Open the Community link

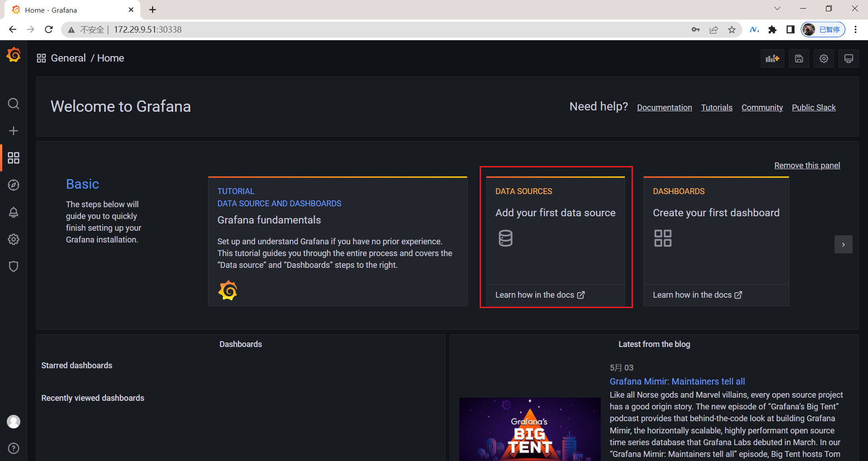[x=762, y=108]
